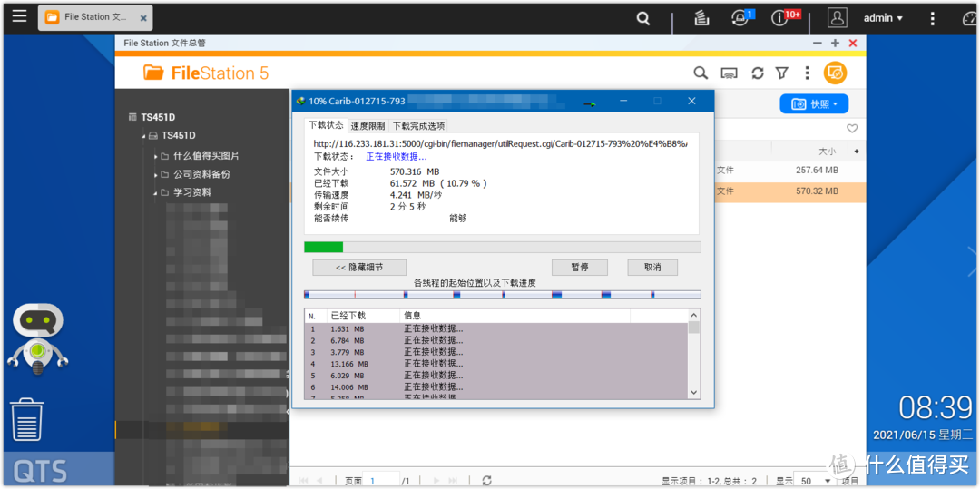Open the 学习资料 folder

point(191,192)
